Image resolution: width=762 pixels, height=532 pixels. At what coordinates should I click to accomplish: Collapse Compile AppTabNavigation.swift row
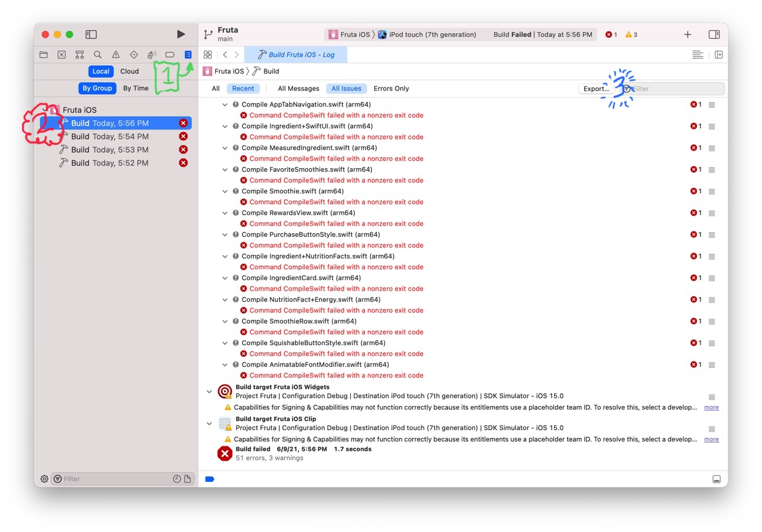coord(225,105)
